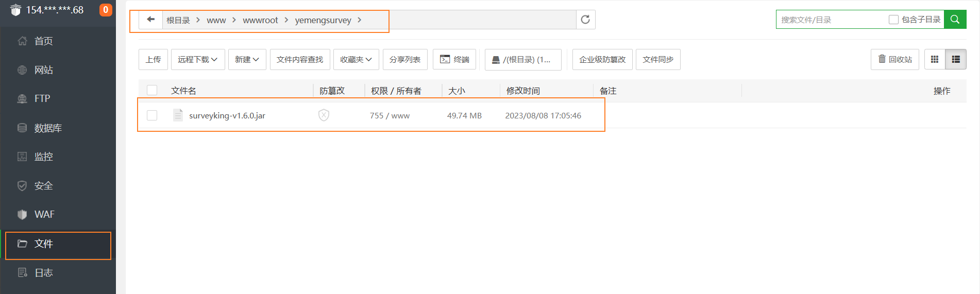
Task: Focus the search files/directories input field
Action: coord(831,20)
